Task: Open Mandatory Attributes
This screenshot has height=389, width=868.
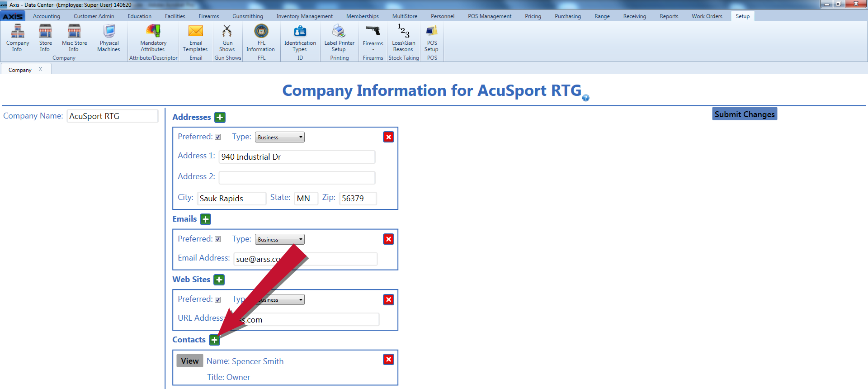Action: [x=153, y=38]
